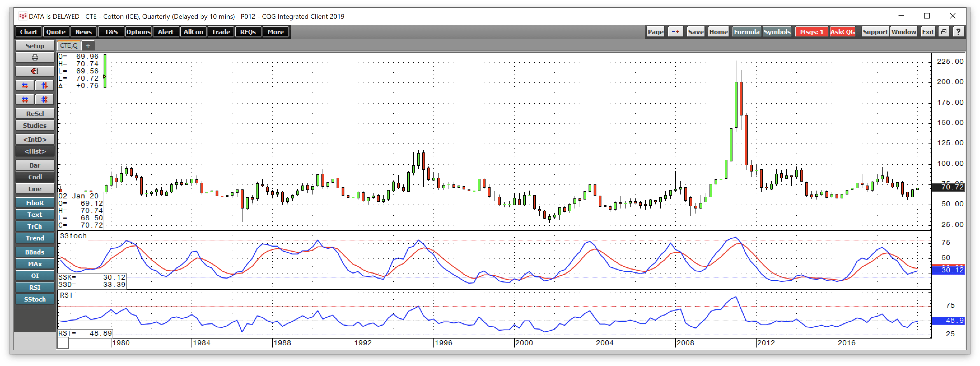Click the Msgs: 1 notification button
The width and height of the screenshot is (980, 366).
point(811,32)
